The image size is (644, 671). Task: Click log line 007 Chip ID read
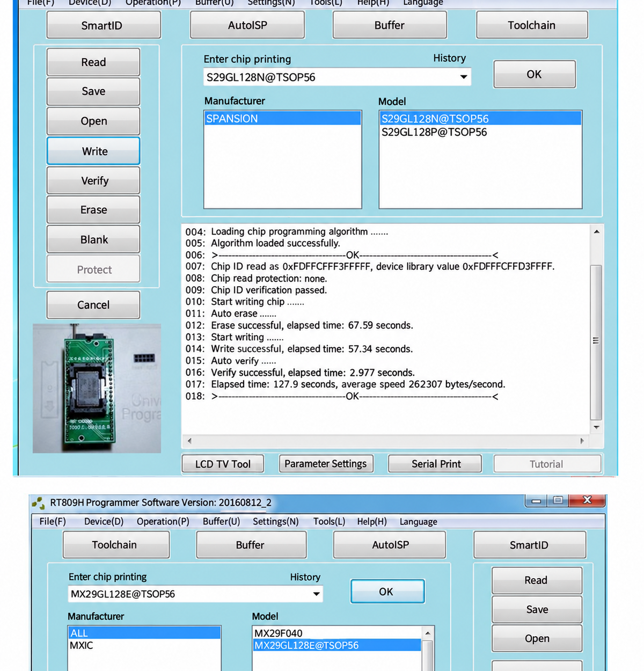click(370, 266)
